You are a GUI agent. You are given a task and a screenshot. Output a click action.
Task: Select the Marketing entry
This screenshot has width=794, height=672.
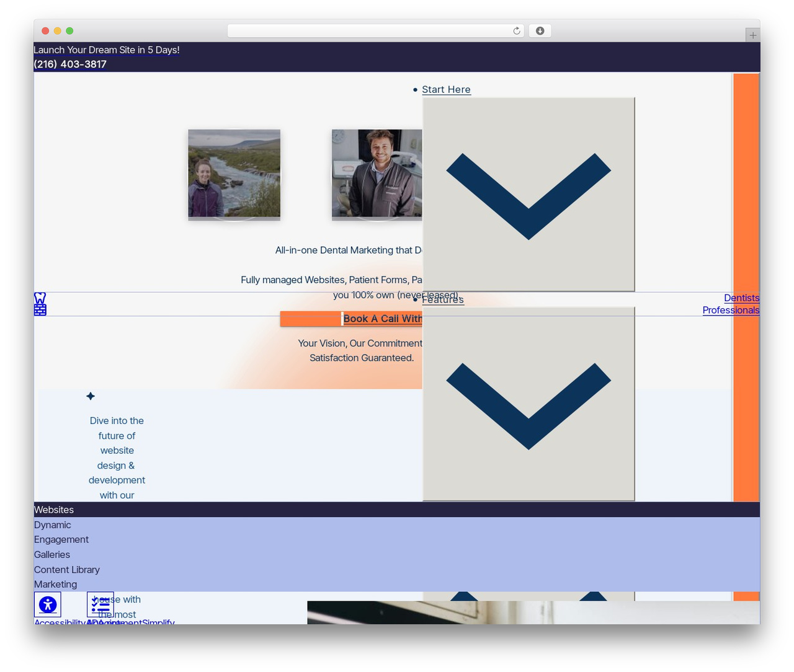click(x=56, y=585)
